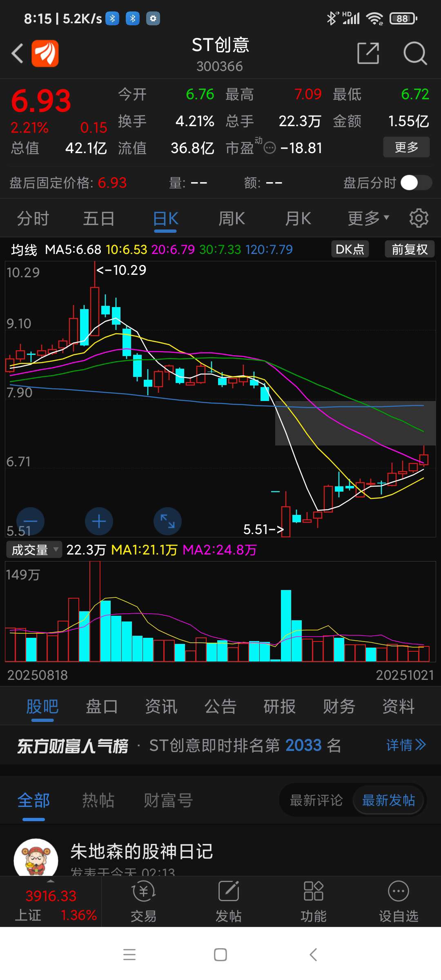Tap the P/E ratio info circle icon
This screenshot has height=980, width=441.
(x=270, y=148)
